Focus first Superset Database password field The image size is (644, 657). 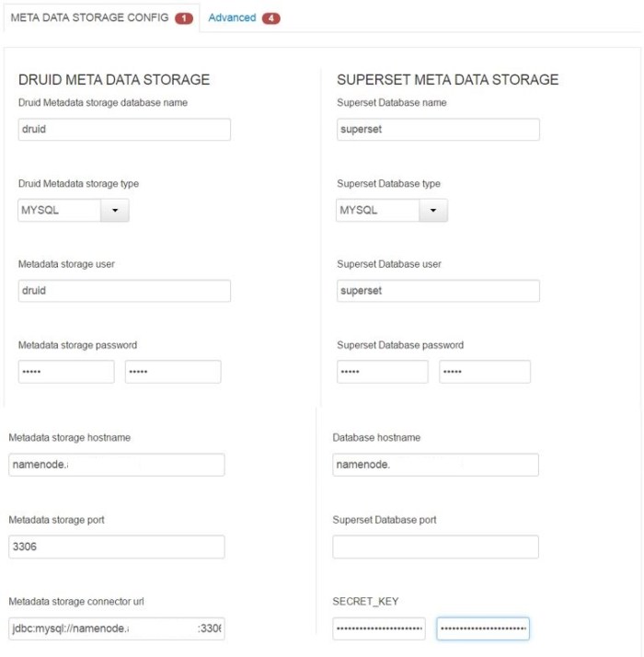(x=383, y=372)
